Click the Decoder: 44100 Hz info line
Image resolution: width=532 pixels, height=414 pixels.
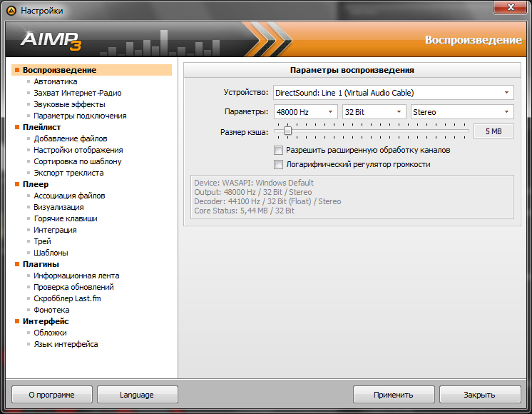[x=267, y=201]
